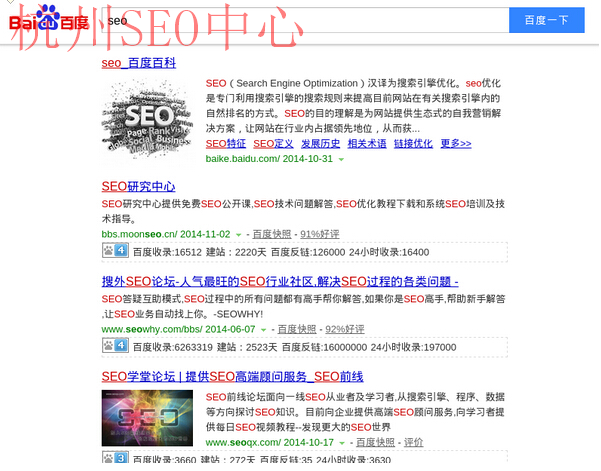
Task: Click the Baidu weight 3 icon for seoqx
Action: point(115,458)
